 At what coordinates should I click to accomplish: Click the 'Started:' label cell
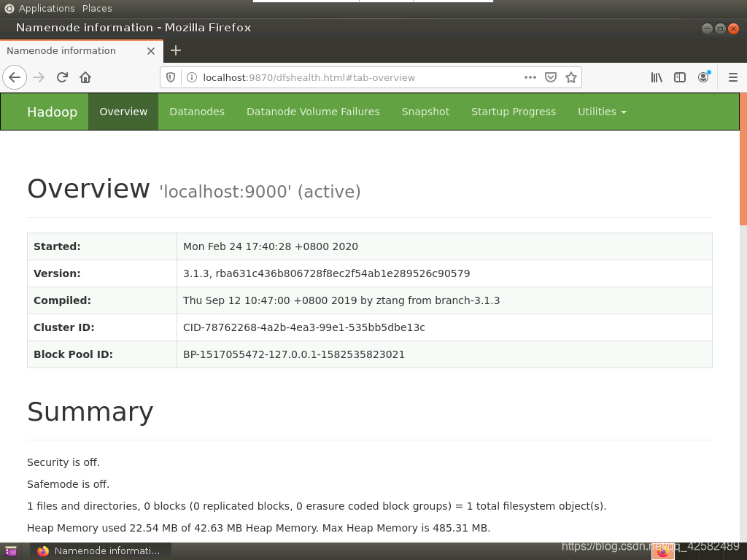pyautogui.click(x=102, y=246)
